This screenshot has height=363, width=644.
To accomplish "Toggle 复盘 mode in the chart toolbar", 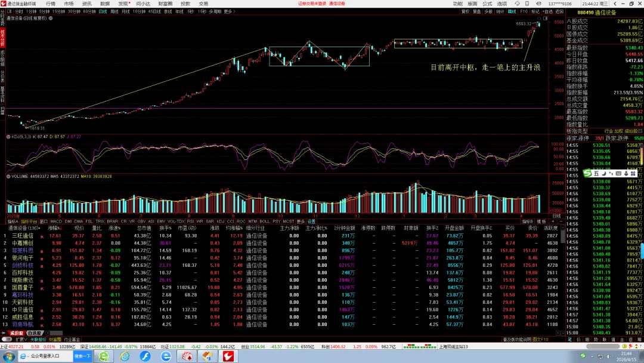I will (x=477, y=11).
